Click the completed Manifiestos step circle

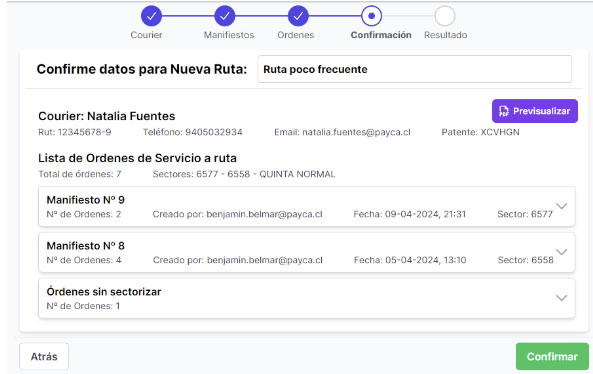coord(225,16)
